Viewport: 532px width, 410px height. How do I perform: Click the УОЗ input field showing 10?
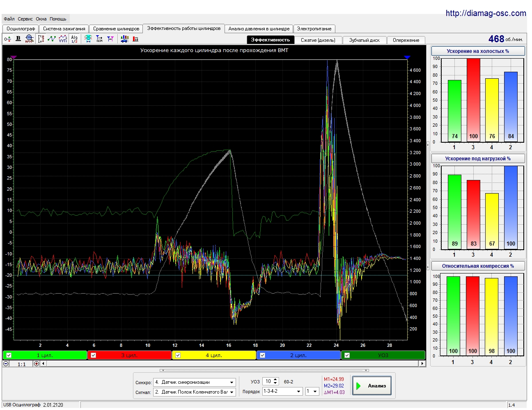(268, 382)
